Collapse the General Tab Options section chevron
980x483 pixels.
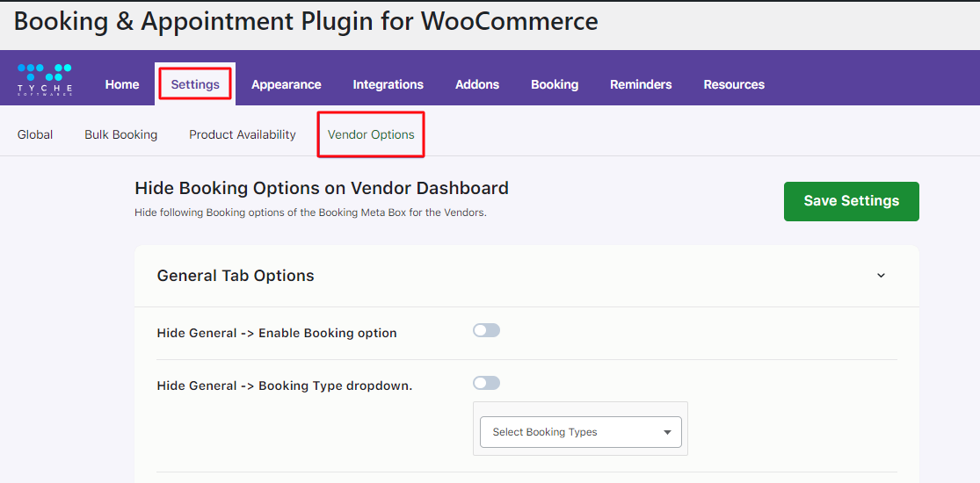tap(882, 276)
